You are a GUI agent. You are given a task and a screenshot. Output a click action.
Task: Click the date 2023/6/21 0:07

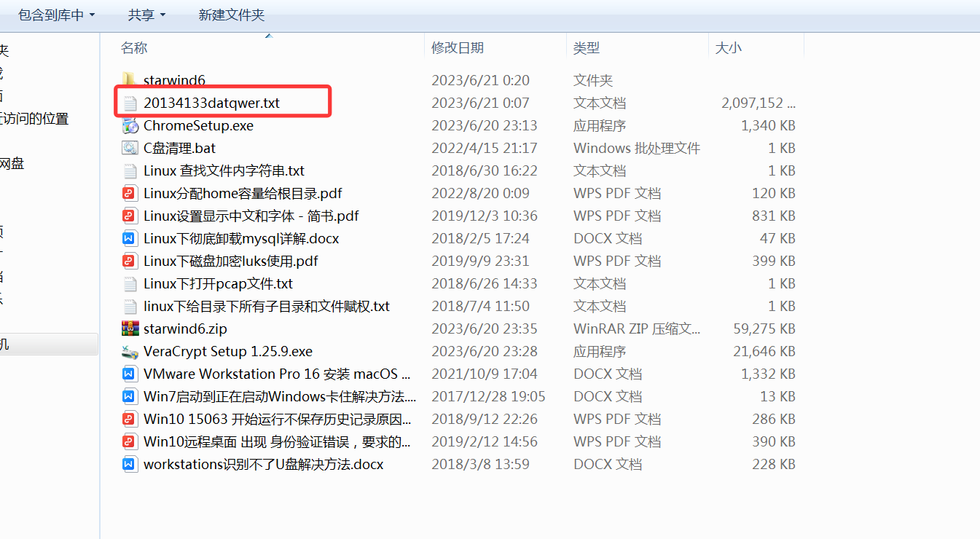[480, 103]
